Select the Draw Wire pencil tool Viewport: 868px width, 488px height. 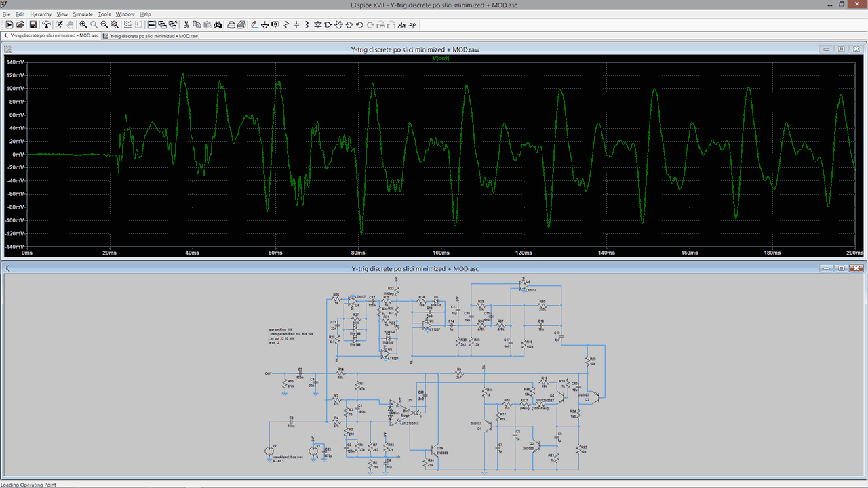[254, 25]
